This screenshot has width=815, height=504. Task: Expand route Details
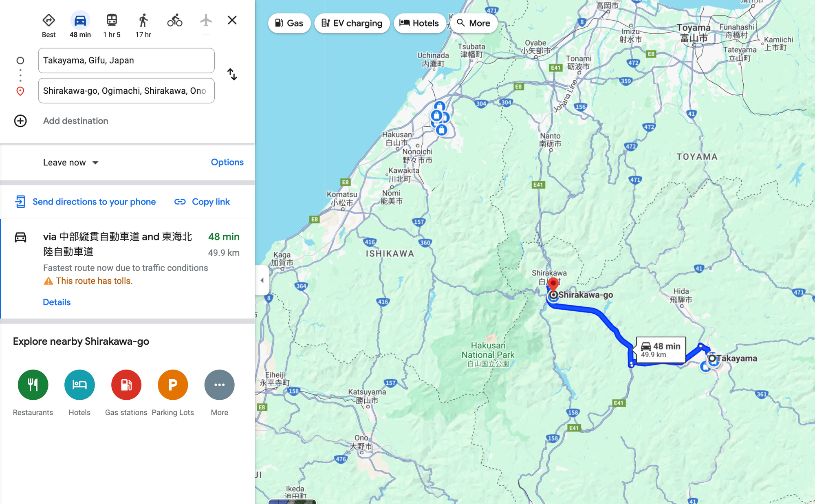57,302
